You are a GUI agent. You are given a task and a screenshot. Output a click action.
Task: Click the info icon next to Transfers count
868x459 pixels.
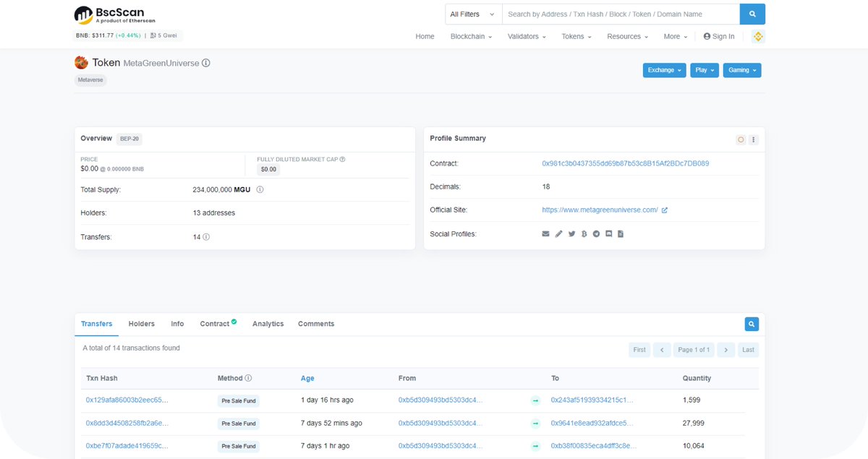(x=206, y=237)
